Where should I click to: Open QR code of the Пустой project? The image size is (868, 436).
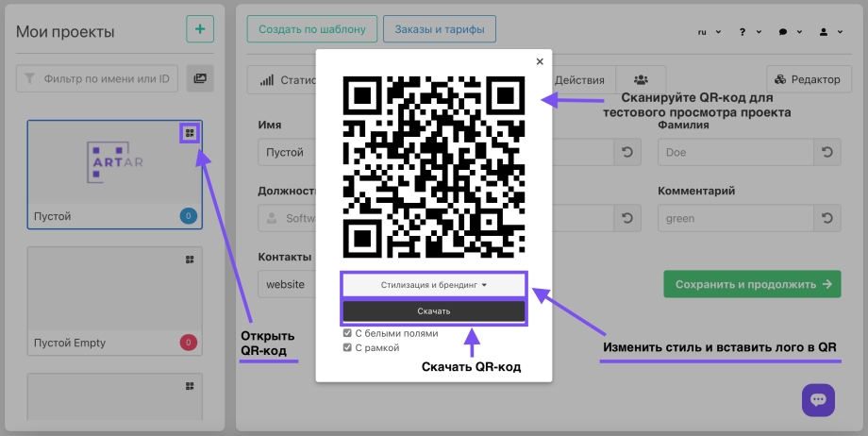[190, 133]
